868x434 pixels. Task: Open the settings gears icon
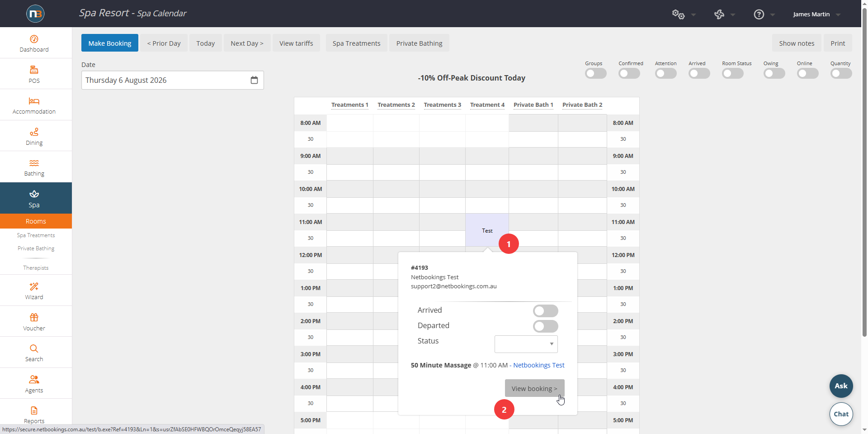(678, 14)
